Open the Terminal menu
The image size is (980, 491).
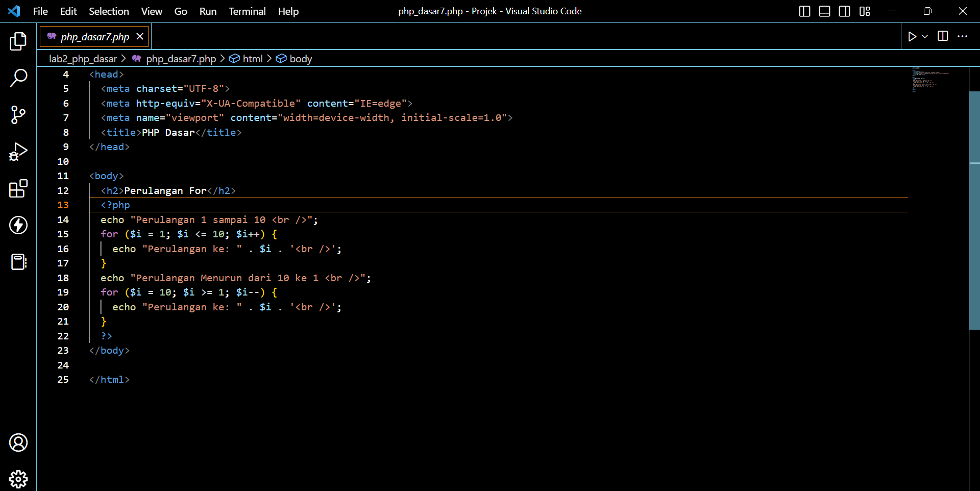(x=247, y=11)
